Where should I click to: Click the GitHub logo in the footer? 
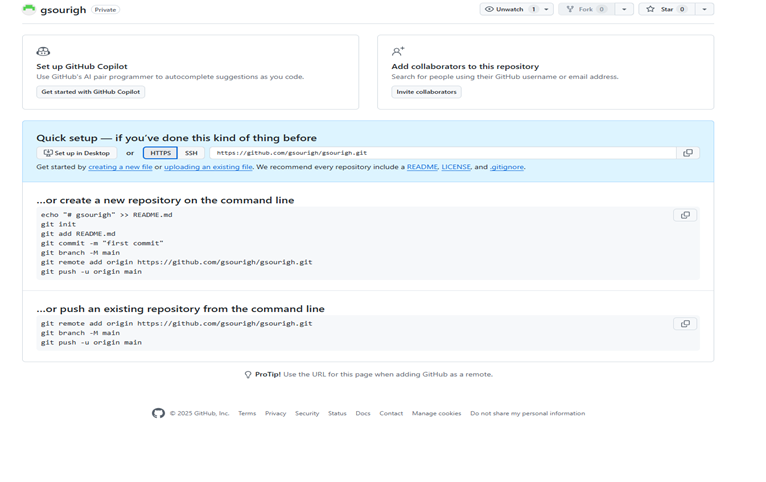[158, 413]
